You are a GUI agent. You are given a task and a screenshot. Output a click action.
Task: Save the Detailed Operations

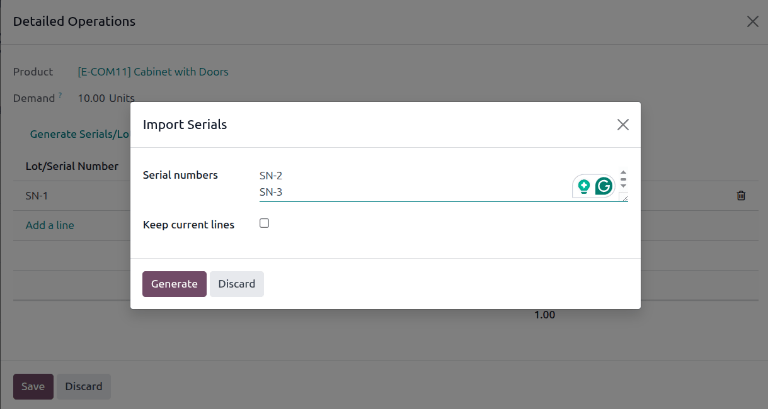point(32,387)
